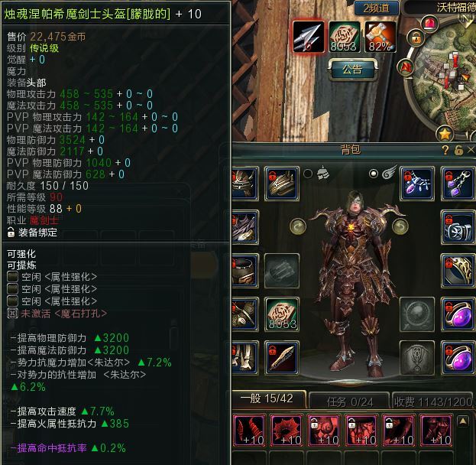Select the armor display radio button

click(x=307, y=174)
